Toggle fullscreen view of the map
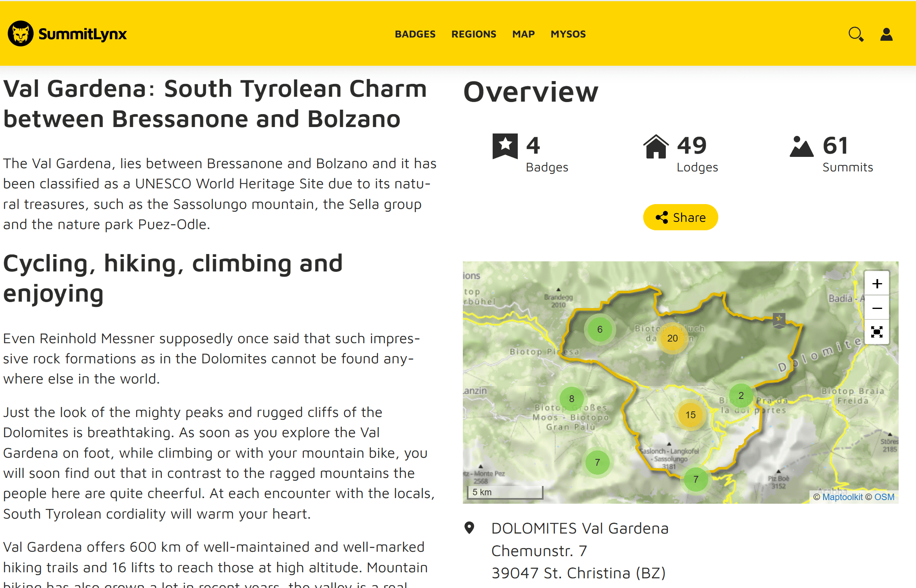The width and height of the screenshot is (916, 588). (876, 332)
